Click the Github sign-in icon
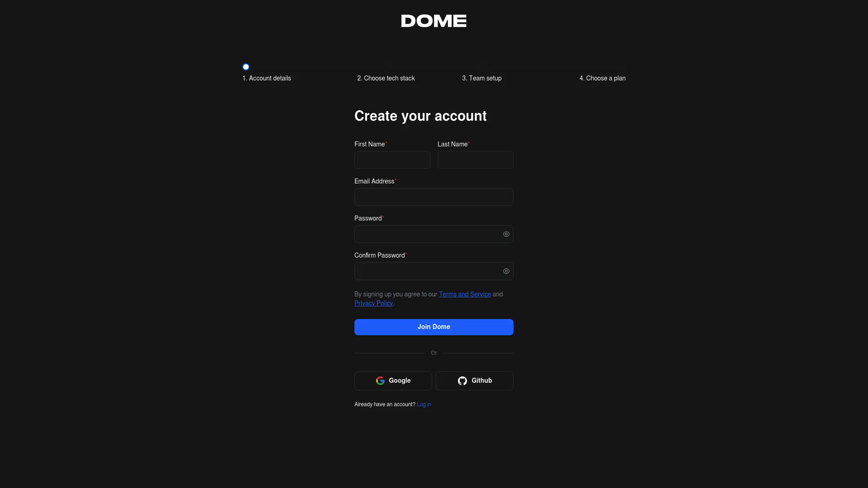 462,381
